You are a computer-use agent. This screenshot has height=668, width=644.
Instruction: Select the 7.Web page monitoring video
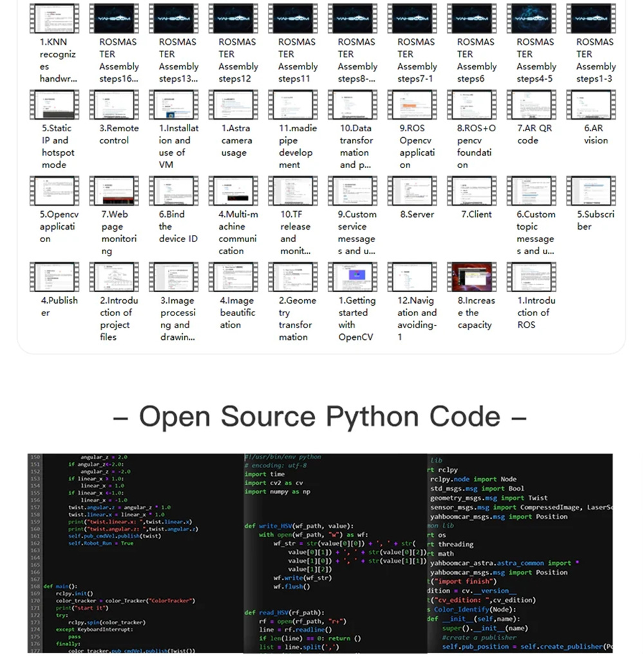click(x=114, y=191)
